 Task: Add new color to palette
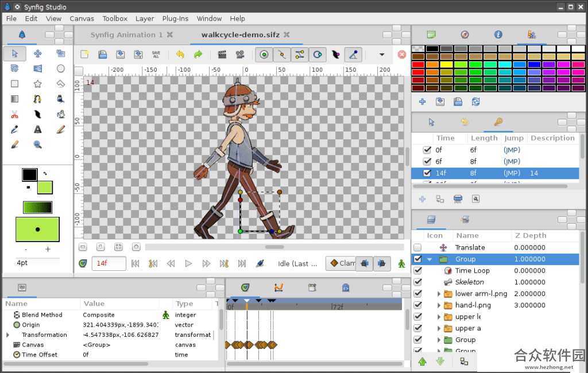click(x=422, y=102)
